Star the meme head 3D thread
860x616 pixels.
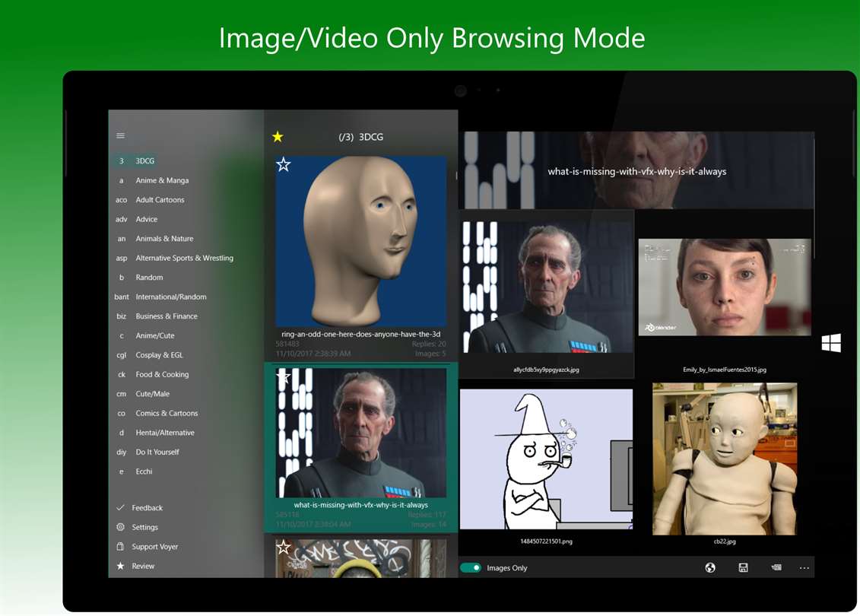[x=284, y=164]
